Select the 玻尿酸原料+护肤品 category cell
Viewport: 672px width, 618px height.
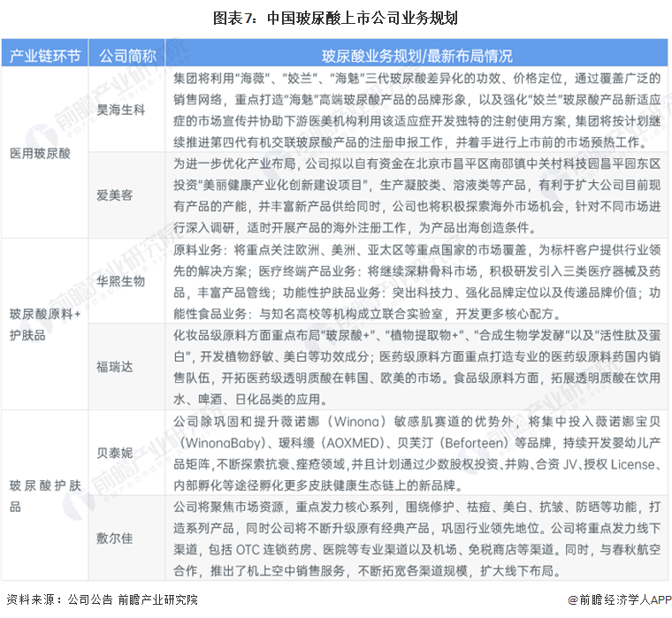[44, 324]
